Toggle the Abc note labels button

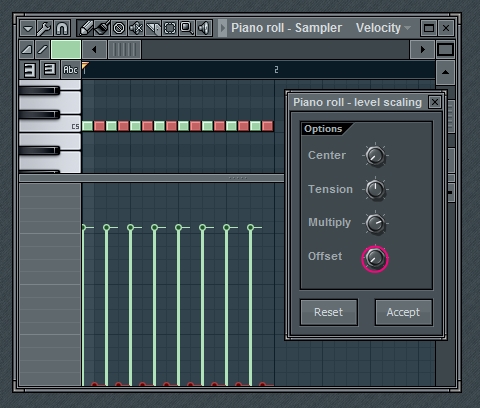point(70,70)
